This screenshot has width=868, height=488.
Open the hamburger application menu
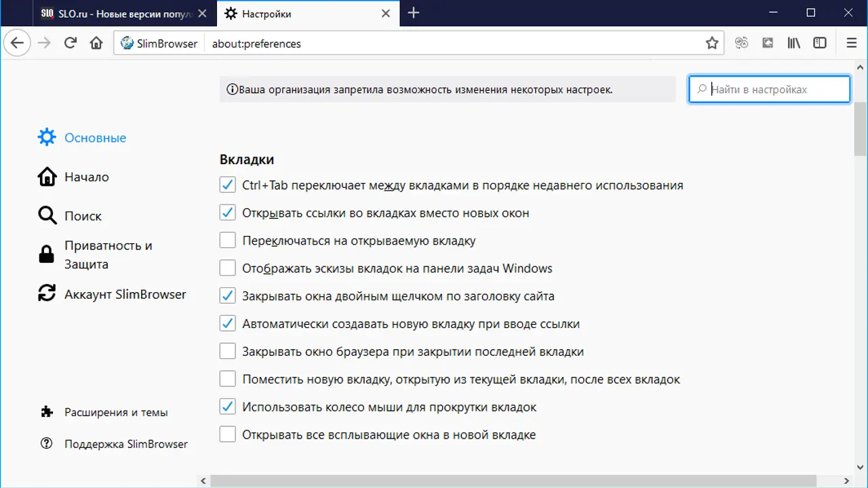(x=852, y=43)
